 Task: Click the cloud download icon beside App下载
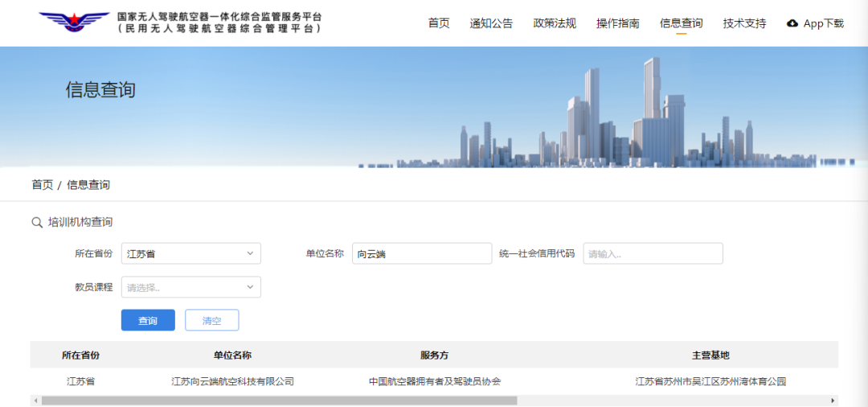click(792, 23)
